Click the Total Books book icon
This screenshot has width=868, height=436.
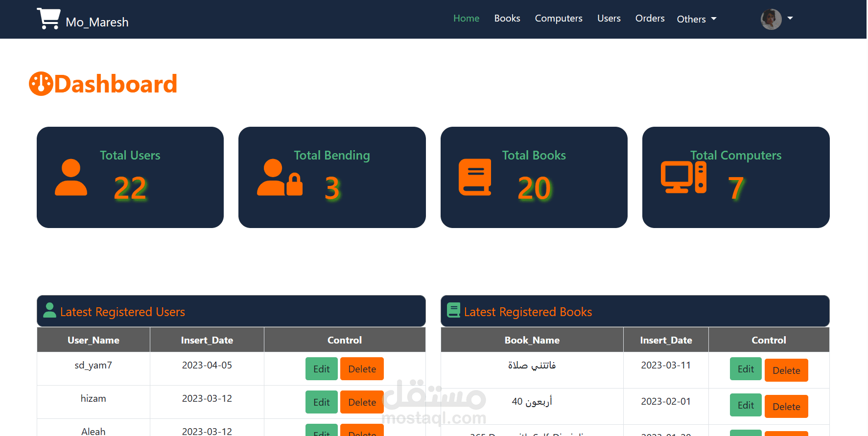(475, 177)
